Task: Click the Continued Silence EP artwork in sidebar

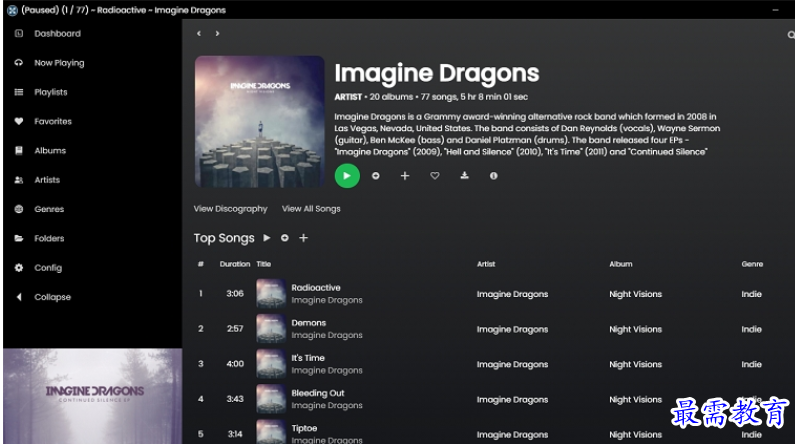Action: click(x=92, y=396)
